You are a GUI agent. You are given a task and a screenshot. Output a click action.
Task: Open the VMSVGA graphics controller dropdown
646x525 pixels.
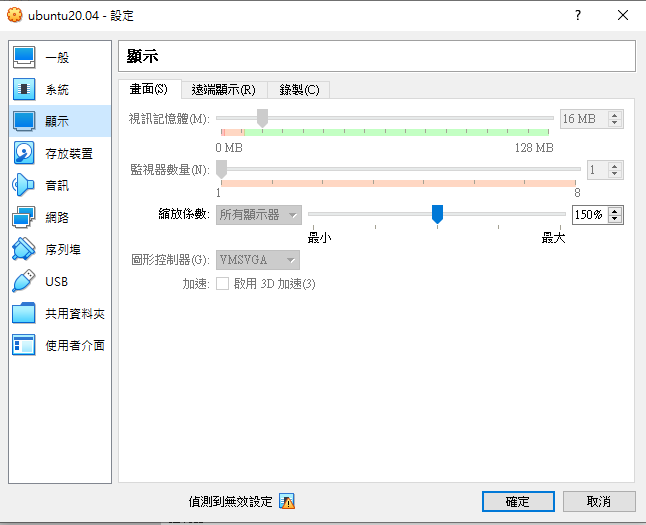[x=259, y=260]
